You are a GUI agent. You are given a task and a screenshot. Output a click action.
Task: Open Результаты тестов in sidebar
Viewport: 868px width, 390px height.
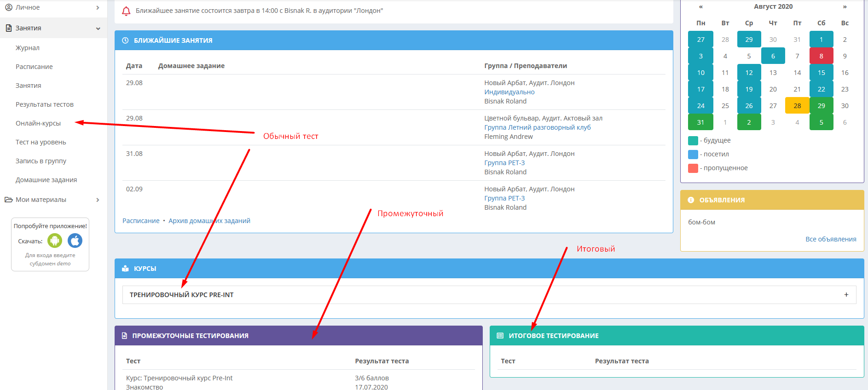click(45, 104)
